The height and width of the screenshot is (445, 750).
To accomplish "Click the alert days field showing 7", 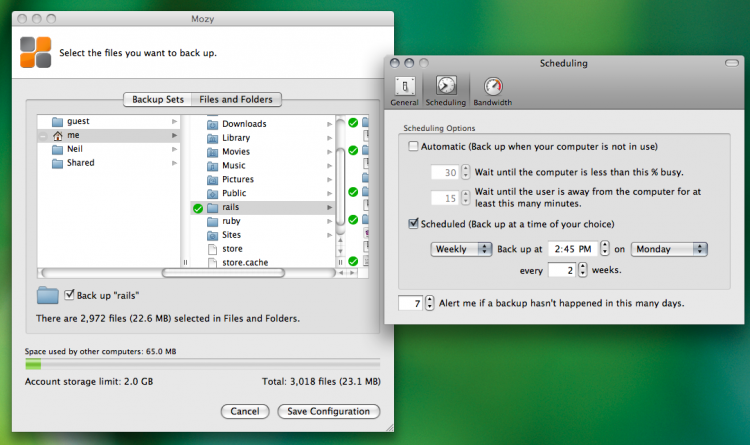I will point(410,303).
